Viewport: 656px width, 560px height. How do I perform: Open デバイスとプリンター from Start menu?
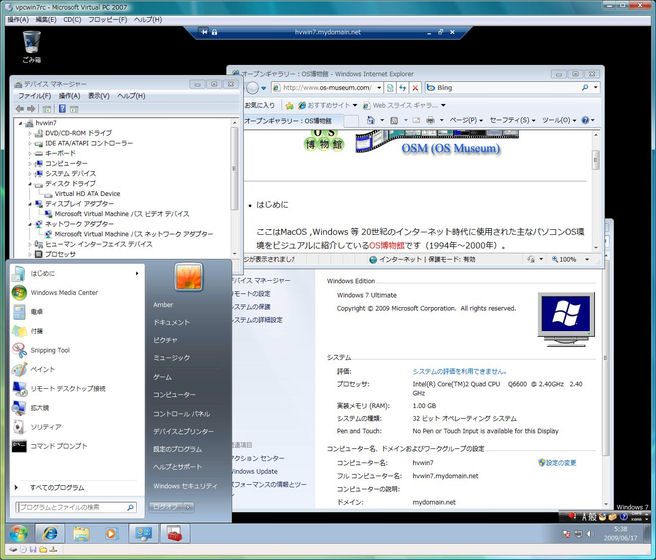pyautogui.click(x=183, y=432)
